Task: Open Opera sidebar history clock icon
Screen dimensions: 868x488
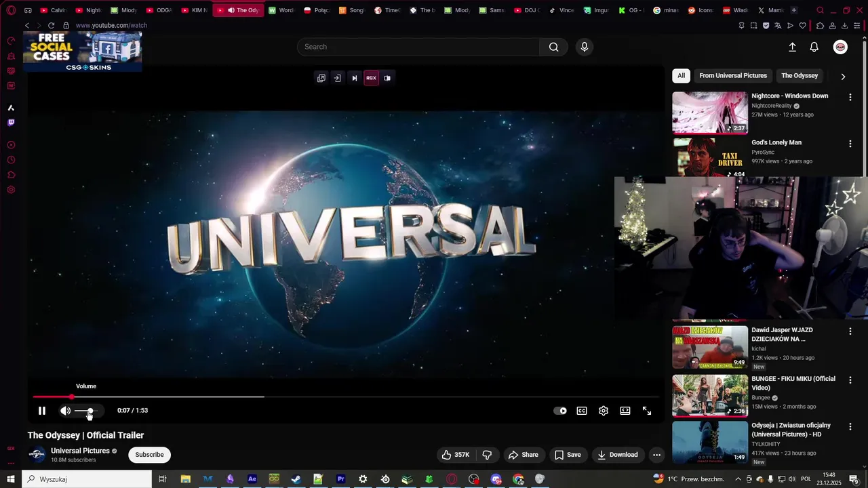Action: coord(11,160)
